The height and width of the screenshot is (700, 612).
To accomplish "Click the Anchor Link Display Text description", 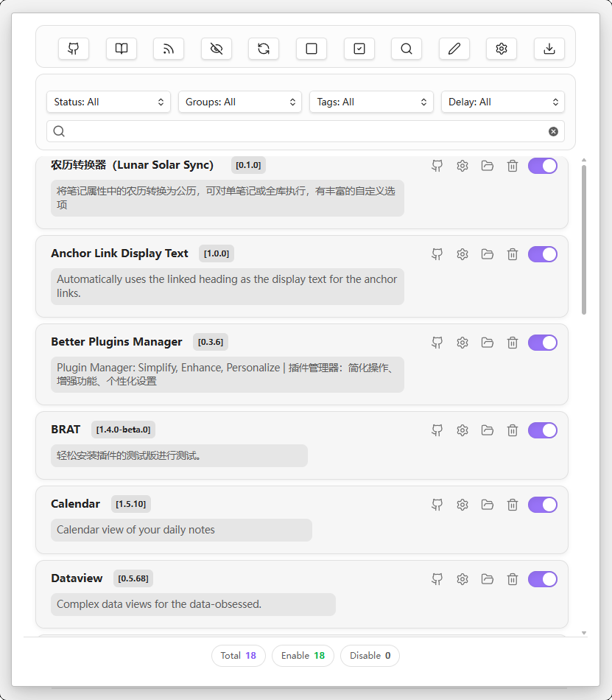I will coord(227,286).
